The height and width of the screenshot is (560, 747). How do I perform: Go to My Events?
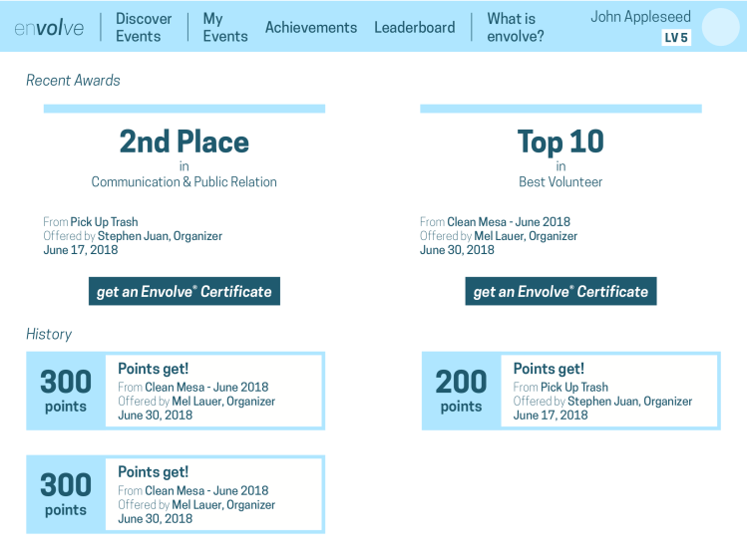coord(224,27)
